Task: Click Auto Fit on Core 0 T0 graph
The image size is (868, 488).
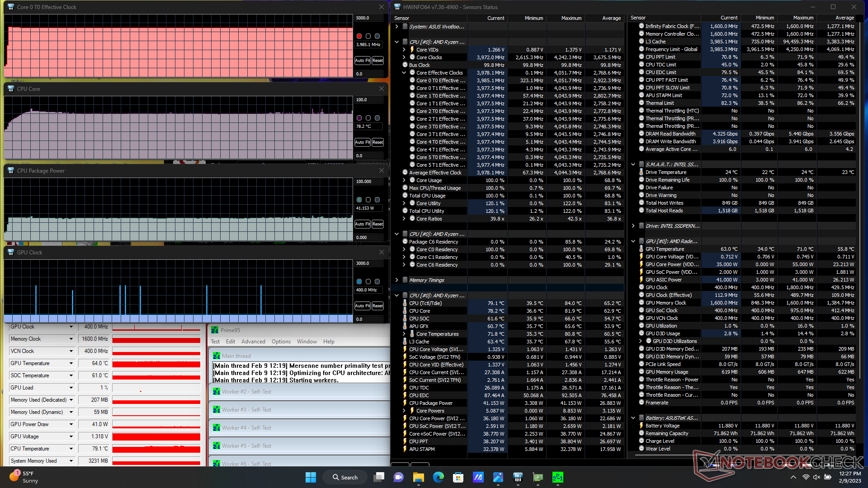Action: (362, 61)
